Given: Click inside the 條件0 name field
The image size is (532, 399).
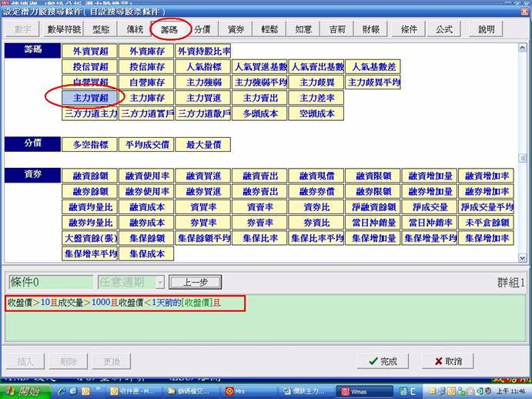Looking at the screenshot, I should pos(49,282).
